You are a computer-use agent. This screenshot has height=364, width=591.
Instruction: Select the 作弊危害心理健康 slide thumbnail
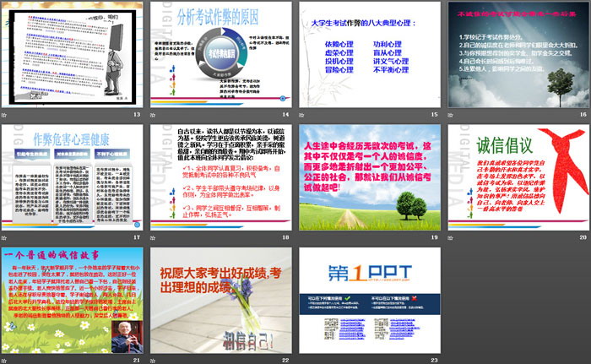pos(72,177)
